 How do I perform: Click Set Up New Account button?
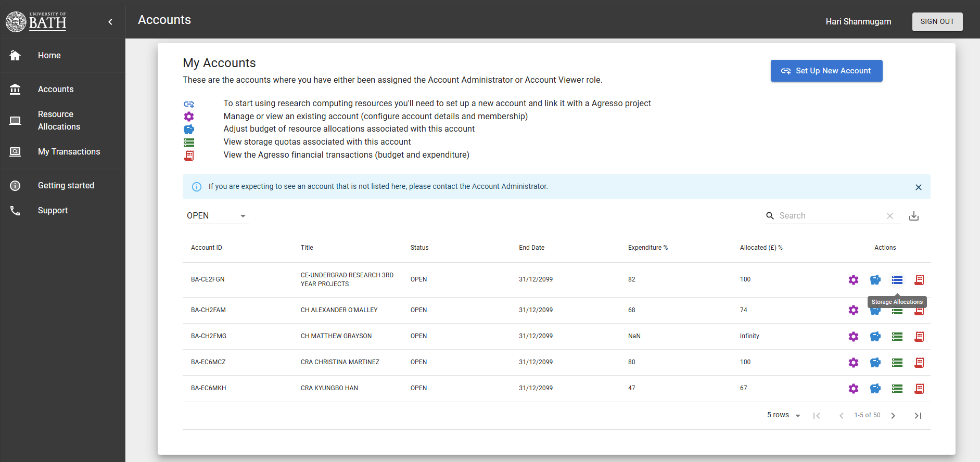pos(826,71)
